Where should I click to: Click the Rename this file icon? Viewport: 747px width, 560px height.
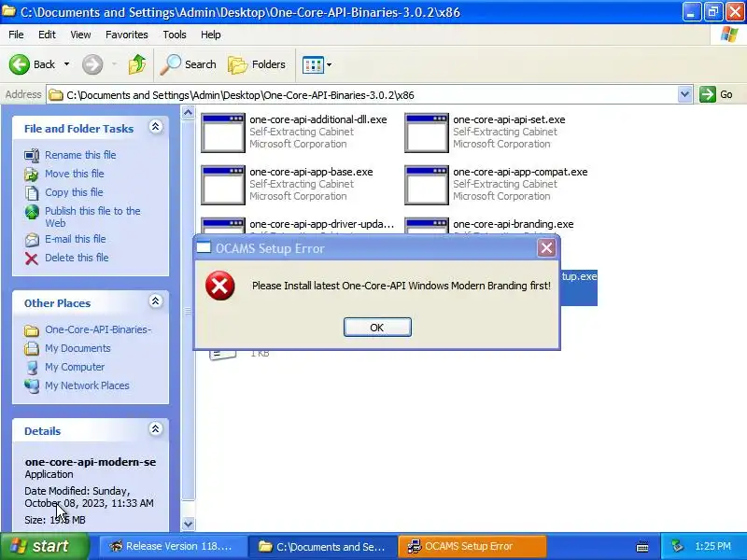pos(32,155)
